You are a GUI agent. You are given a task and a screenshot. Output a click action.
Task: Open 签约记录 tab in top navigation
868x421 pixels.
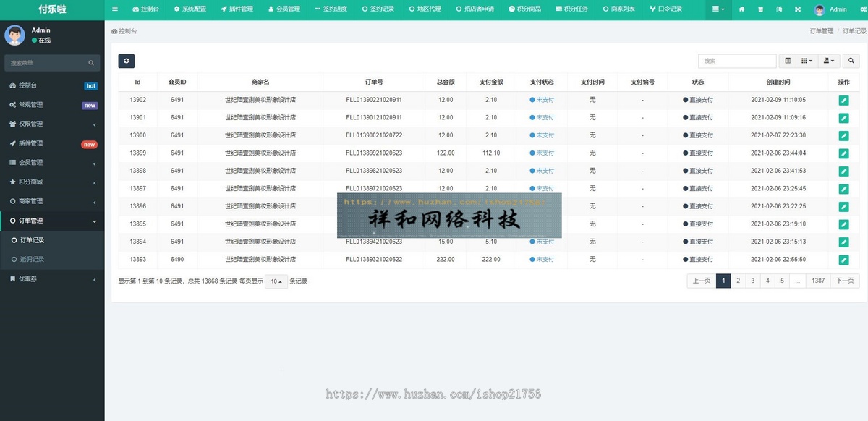point(377,9)
